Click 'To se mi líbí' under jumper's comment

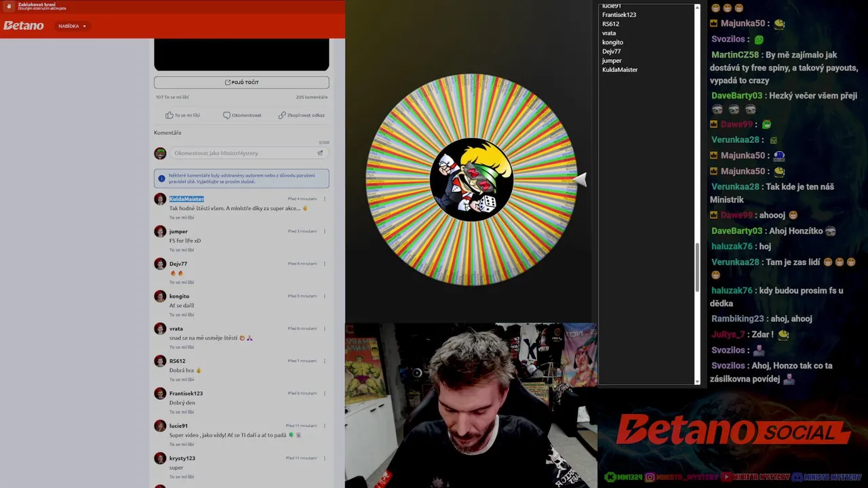click(182, 250)
